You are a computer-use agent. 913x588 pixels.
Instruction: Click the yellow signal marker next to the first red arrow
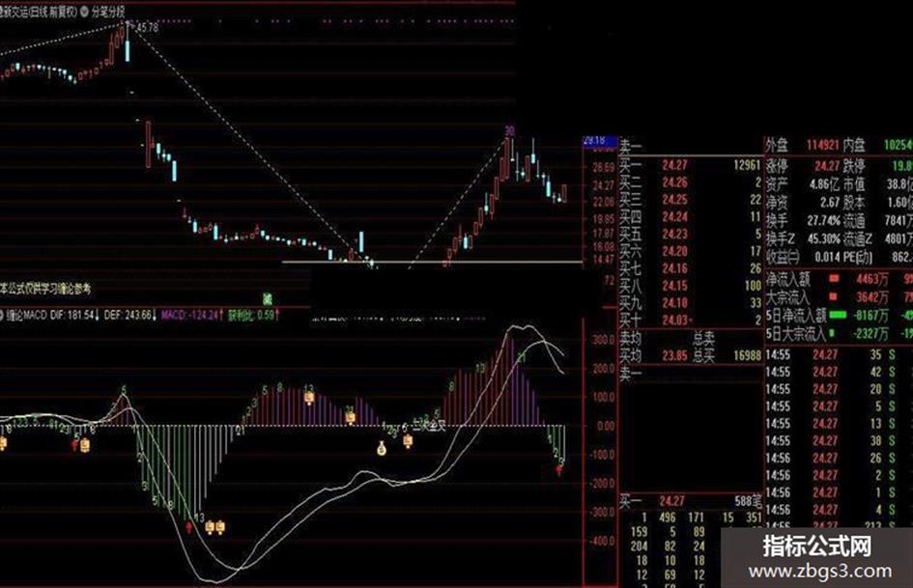click(85, 445)
